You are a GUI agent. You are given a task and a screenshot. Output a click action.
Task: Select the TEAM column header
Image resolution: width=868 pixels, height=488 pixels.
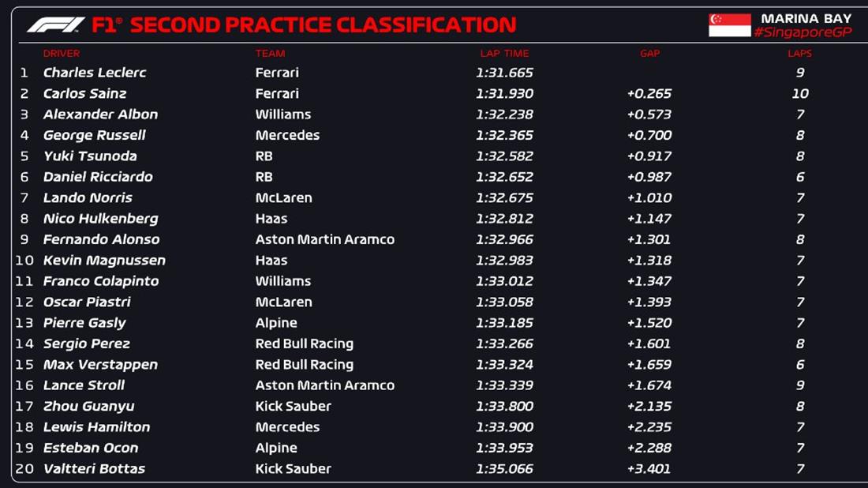pos(270,54)
